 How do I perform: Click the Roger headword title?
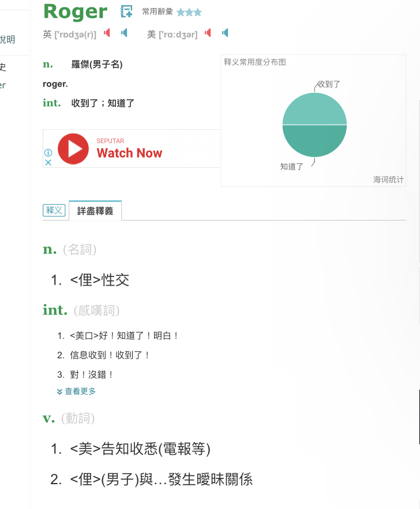(75, 12)
